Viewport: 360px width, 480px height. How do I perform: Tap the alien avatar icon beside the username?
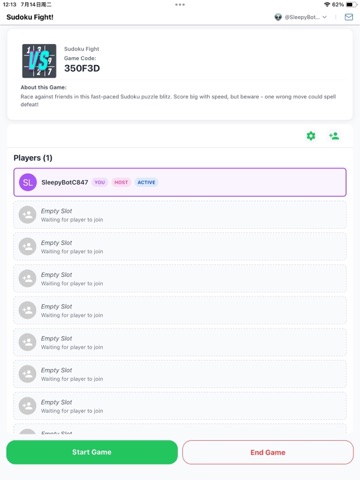[278, 17]
